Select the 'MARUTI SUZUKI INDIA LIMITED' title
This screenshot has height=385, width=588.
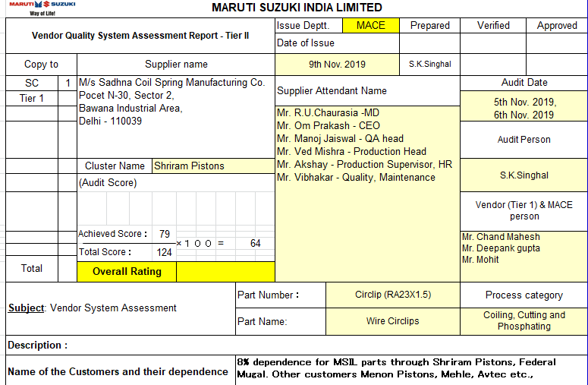point(297,7)
